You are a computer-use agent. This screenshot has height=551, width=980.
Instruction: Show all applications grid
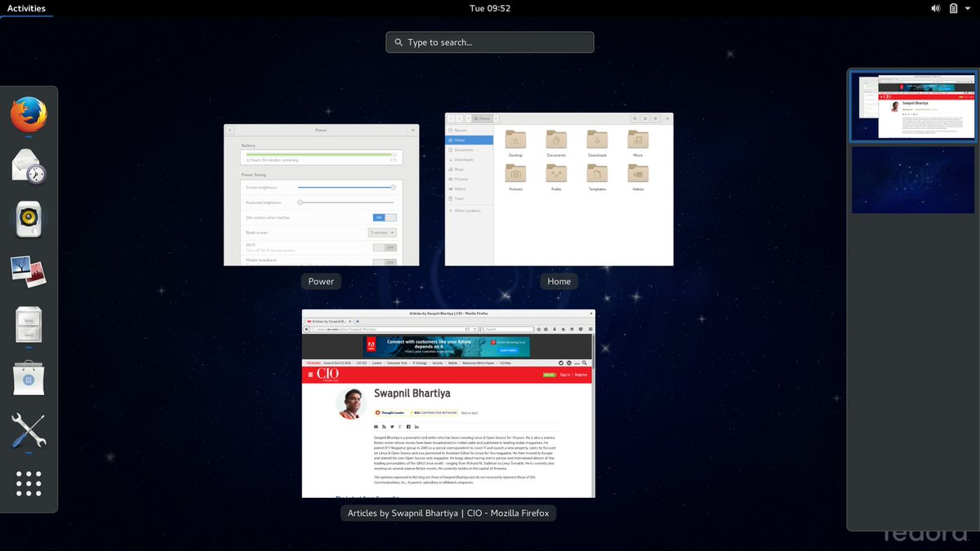coord(29,483)
